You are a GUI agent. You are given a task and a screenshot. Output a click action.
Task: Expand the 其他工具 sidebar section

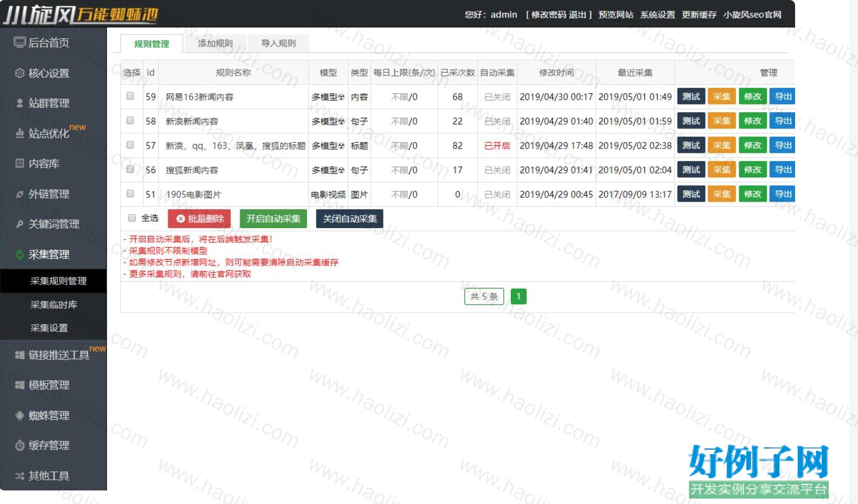[53, 476]
